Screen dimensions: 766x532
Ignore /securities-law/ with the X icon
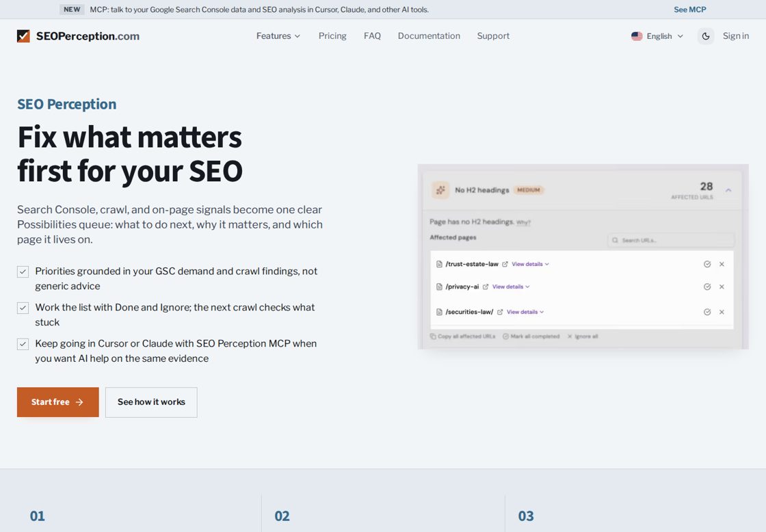[722, 312]
